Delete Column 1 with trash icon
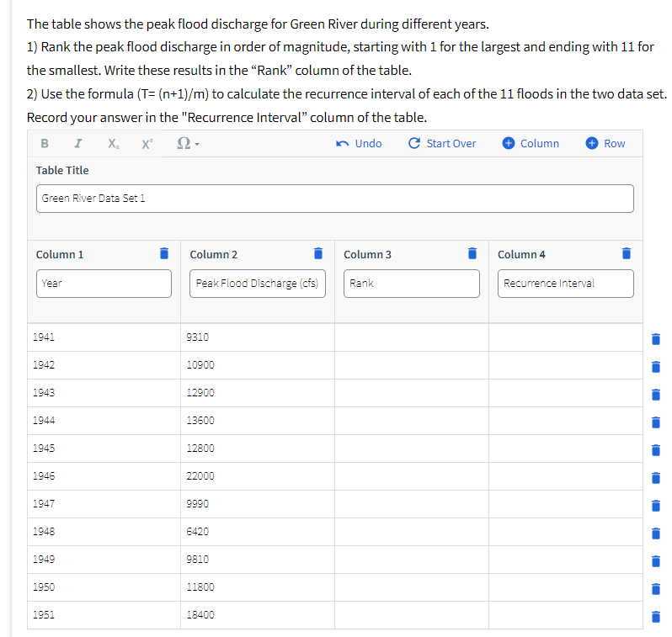672x637 pixels. coord(164,253)
